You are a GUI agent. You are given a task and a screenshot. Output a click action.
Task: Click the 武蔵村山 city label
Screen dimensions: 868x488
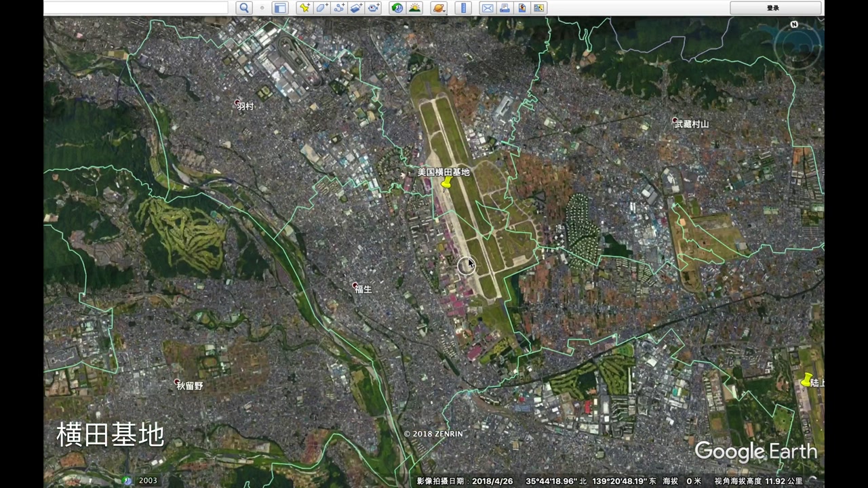pos(692,124)
